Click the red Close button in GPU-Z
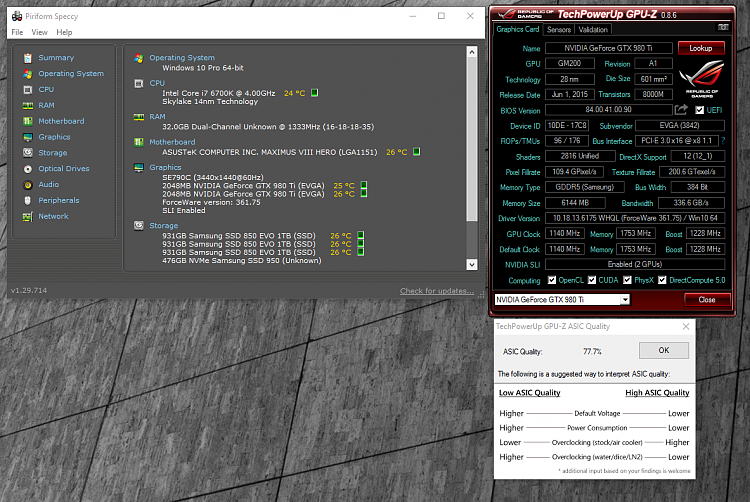This screenshot has height=502, width=750. click(x=707, y=300)
